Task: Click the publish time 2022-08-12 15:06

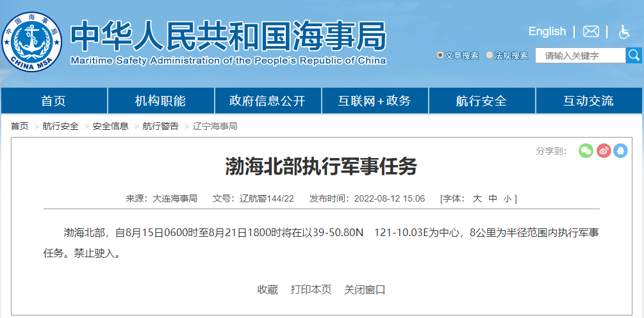Action: pos(390,199)
